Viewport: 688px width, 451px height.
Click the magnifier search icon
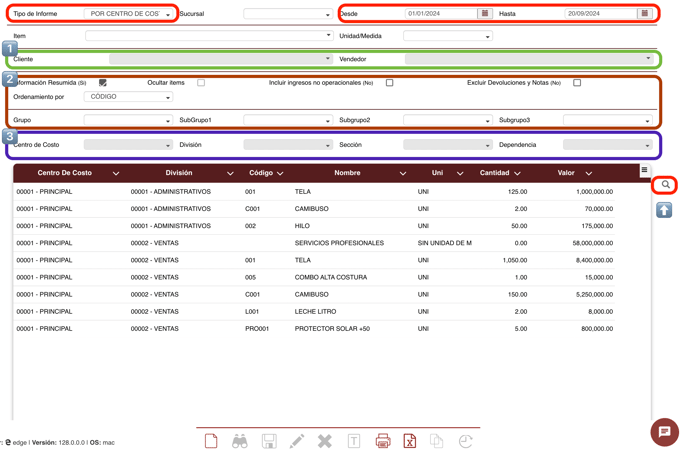(665, 185)
